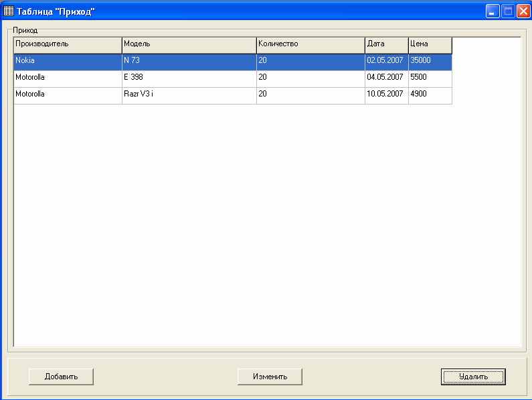Select the N 73 model cell

pos(189,62)
